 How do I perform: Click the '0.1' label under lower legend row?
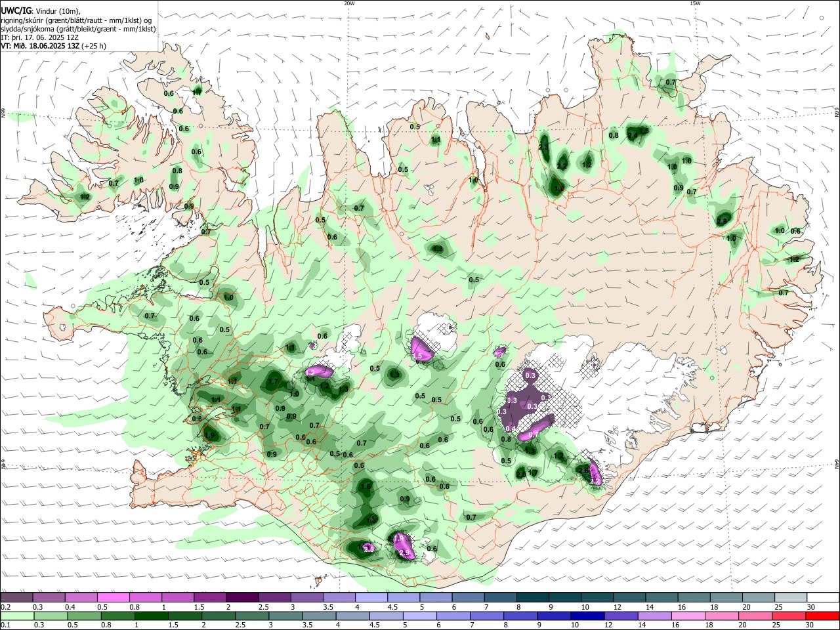[x=5, y=625]
